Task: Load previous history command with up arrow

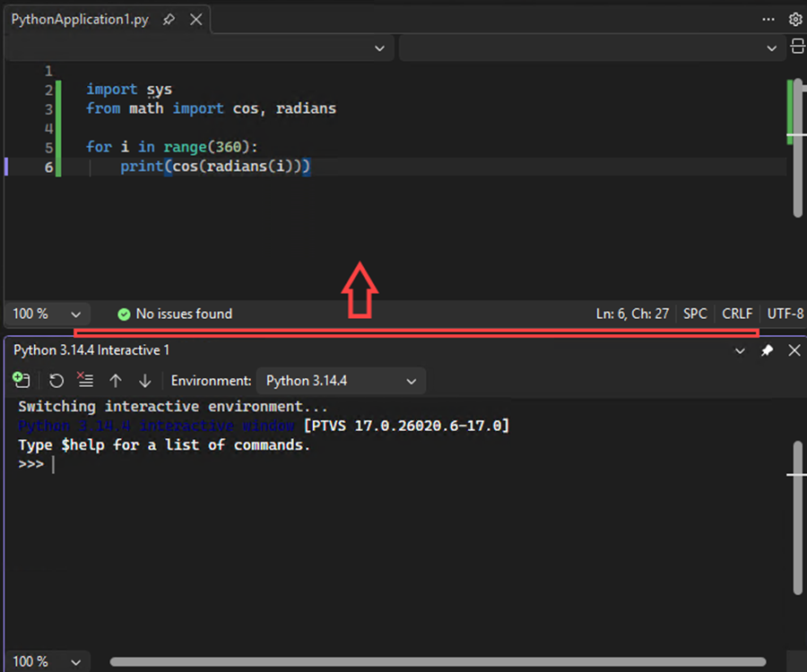Action: pyautogui.click(x=116, y=380)
